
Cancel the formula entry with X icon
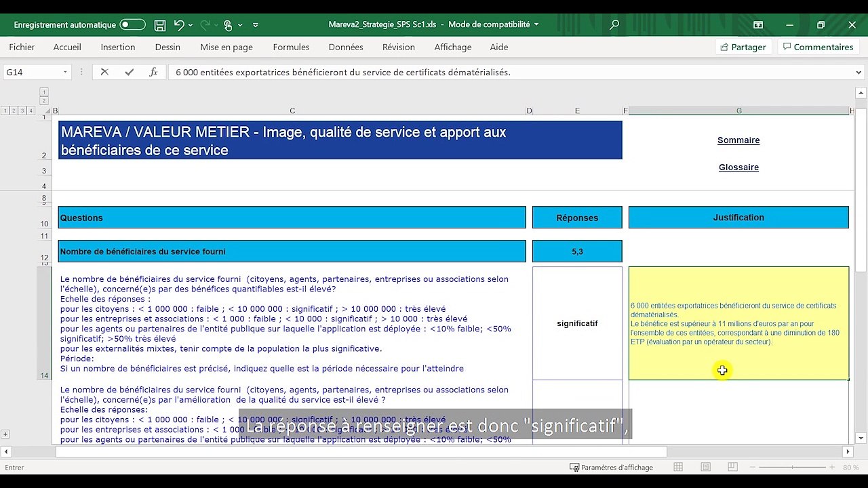coord(104,72)
